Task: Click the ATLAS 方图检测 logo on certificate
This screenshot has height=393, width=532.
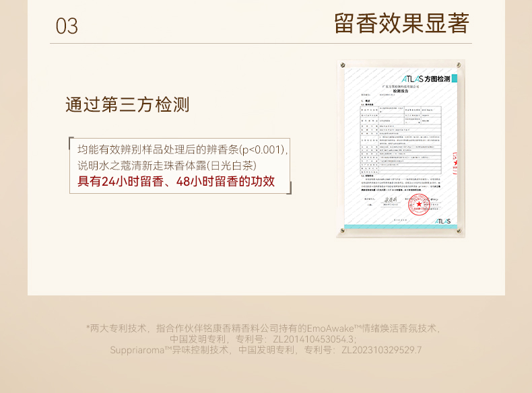Action: [426, 79]
